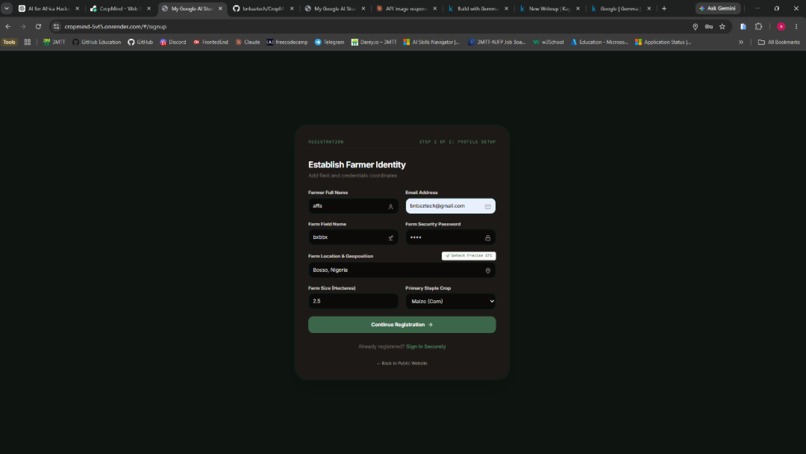Click the Detect Precise GPS button
The width and height of the screenshot is (806, 454).
[x=469, y=256]
